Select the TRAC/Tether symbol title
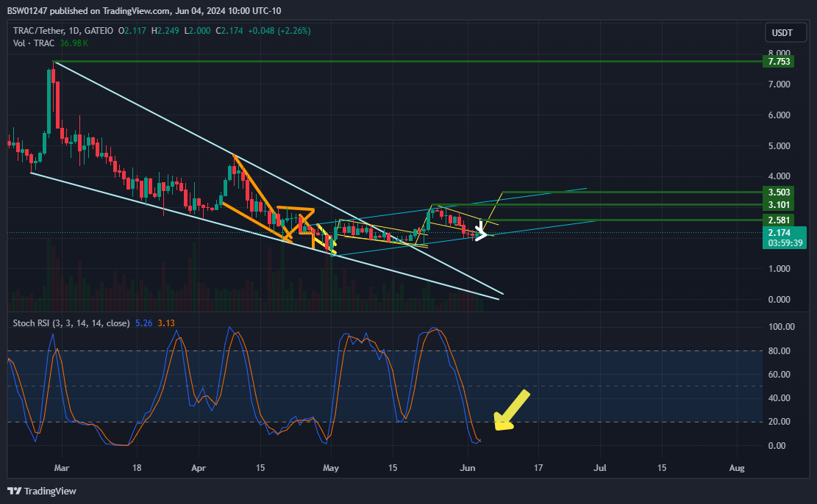Screen dimensions: 817x504 coord(63,31)
